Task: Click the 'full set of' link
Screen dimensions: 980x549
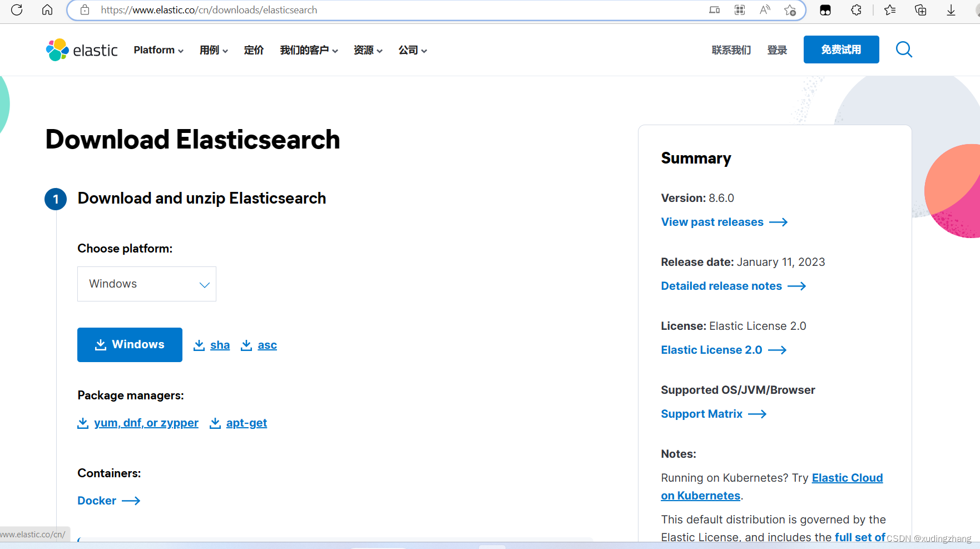Action: point(860,537)
